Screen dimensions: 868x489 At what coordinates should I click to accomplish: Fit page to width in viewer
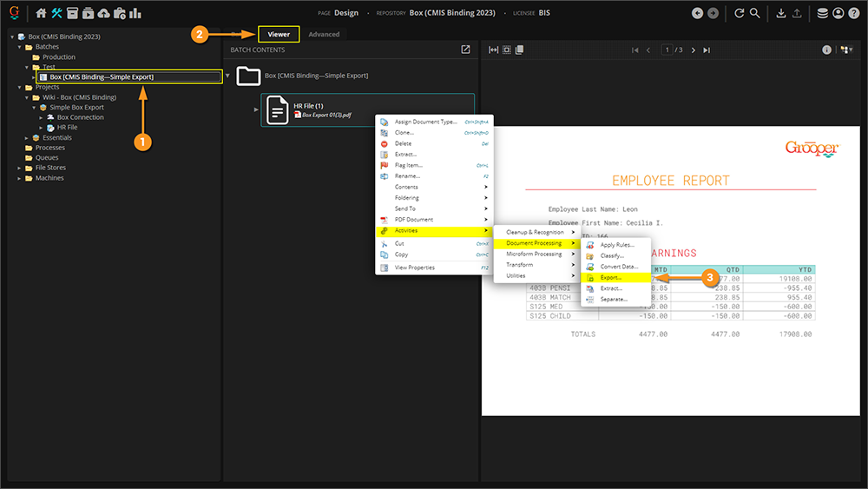point(493,50)
